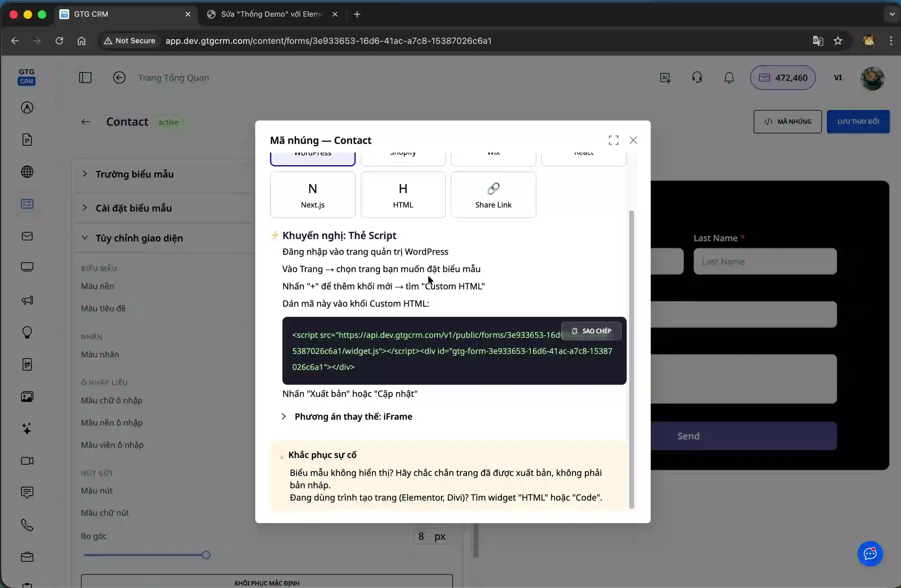Image resolution: width=901 pixels, height=588 pixels.
Task: Click the phone calls icon in sidebar
Action: coord(27,525)
